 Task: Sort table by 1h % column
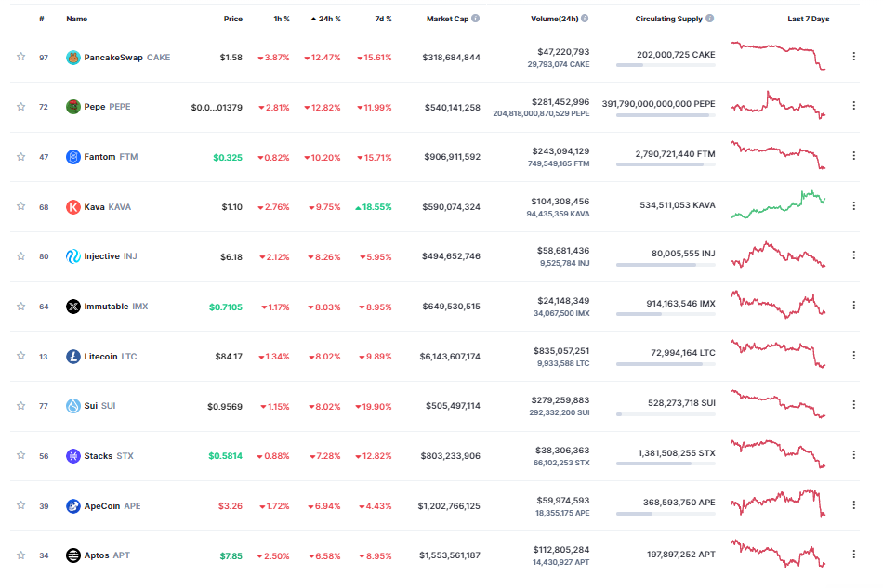coord(282,19)
